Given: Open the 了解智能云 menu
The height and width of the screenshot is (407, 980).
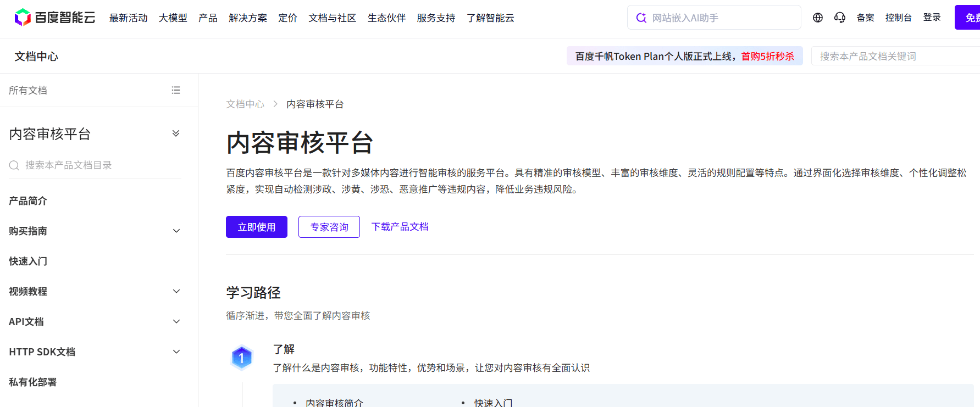Looking at the screenshot, I should [x=490, y=18].
